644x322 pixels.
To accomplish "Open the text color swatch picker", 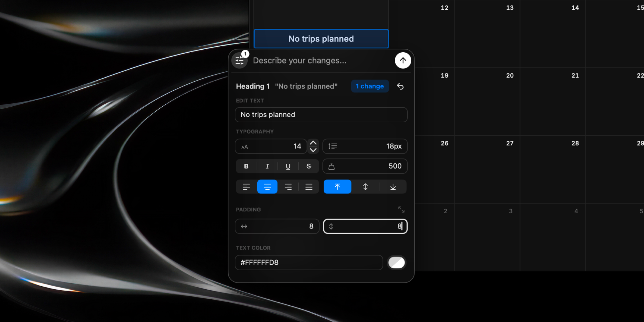I will point(396,262).
